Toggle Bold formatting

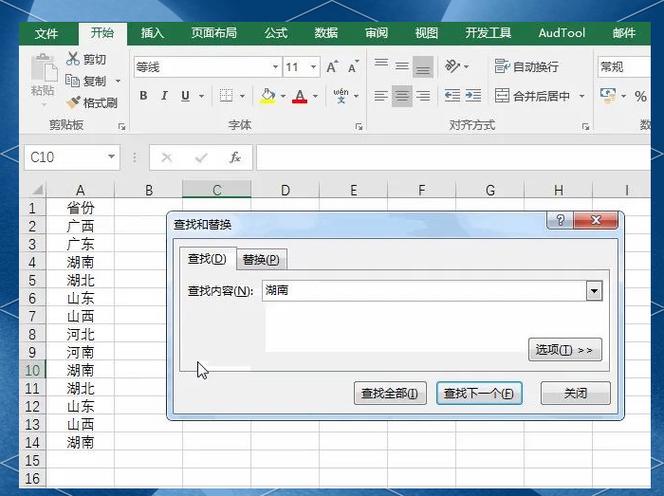coord(143,96)
